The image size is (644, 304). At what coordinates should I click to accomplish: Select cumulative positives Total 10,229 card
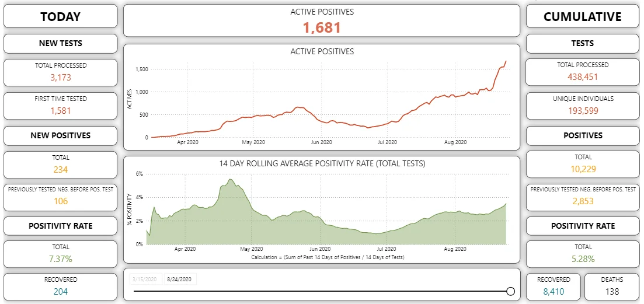pyautogui.click(x=582, y=164)
